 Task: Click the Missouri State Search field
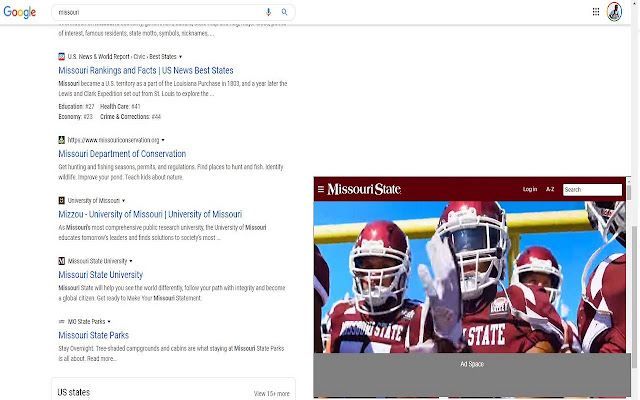pos(592,189)
